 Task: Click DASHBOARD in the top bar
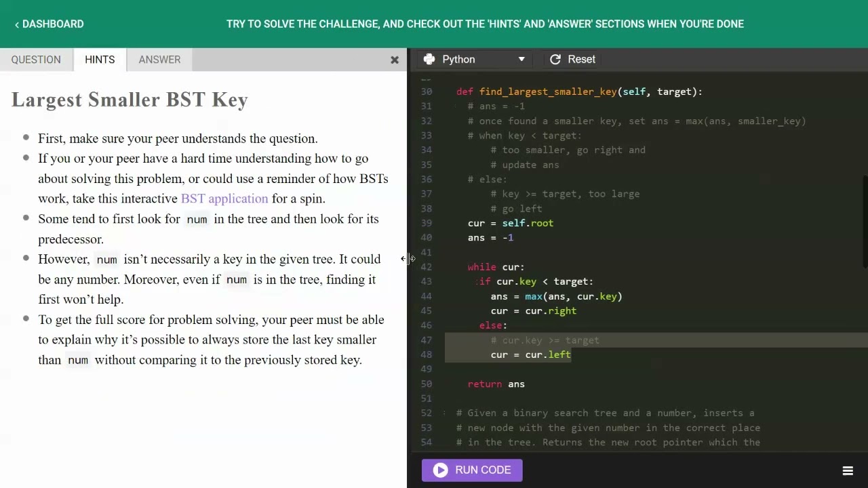[53, 24]
